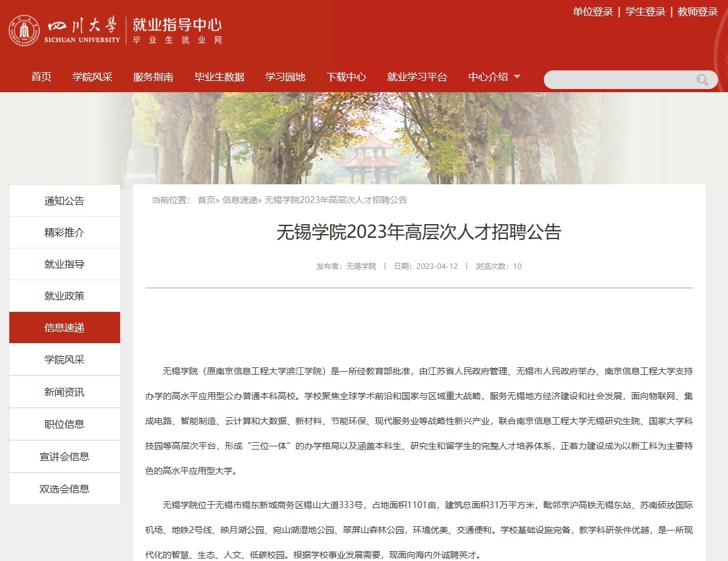Click 信息速递 breadcrumb link
Image resolution: width=728 pixels, height=561 pixels.
point(240,200)
